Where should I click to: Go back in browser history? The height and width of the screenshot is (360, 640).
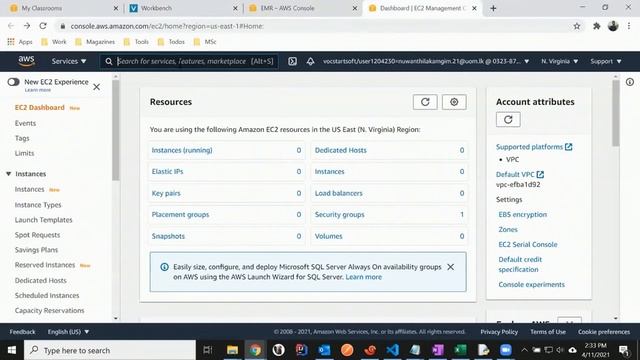pos(11,26)
